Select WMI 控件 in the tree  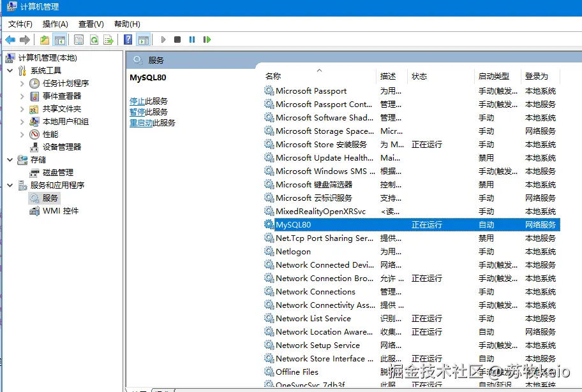click(61, 210)
